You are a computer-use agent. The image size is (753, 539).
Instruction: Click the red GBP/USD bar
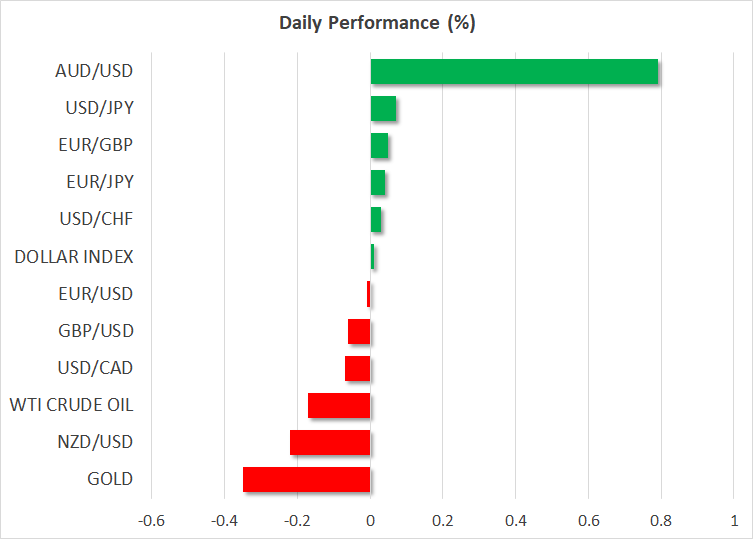pyautogui.click(x=359, y=331)
